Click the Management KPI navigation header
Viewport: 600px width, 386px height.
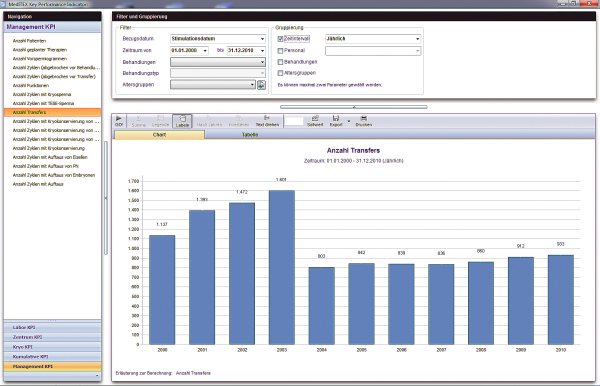pyautogui.click(x=52, y=27)
